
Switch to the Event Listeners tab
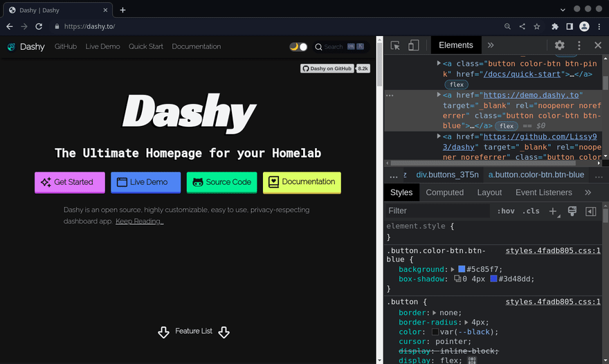(x=543, y=192)
